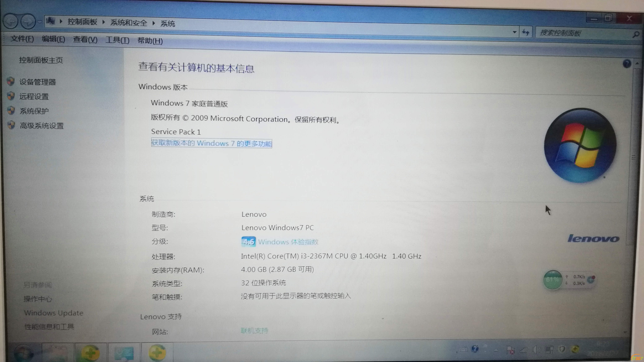Click the shield icon beside 设备管理器
This screenshot has height=362, width=644.
11,81
